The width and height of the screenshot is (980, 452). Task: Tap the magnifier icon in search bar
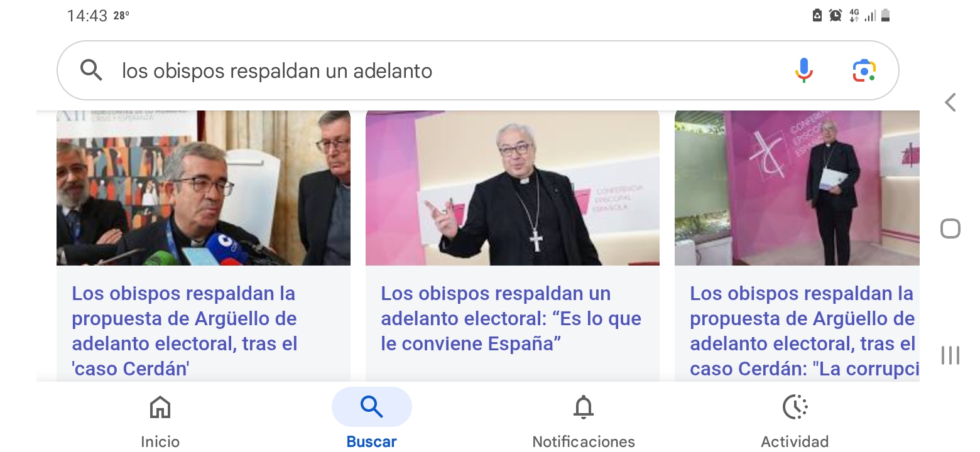tap(92, 70)
